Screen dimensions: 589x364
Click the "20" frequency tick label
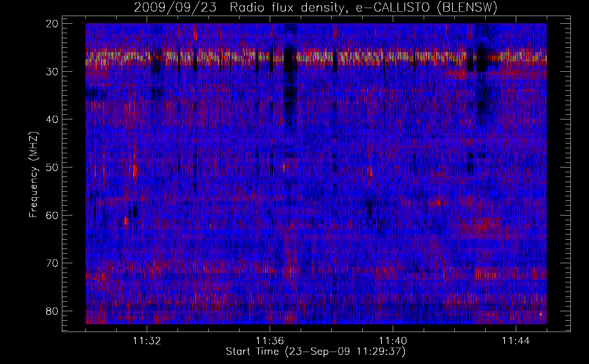52,24
